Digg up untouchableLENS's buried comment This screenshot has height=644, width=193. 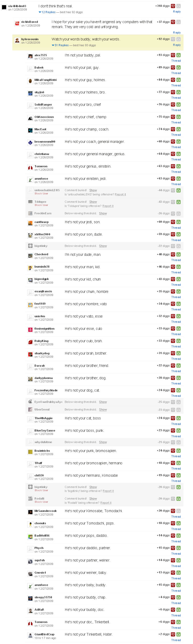click(x=179, y=190)
